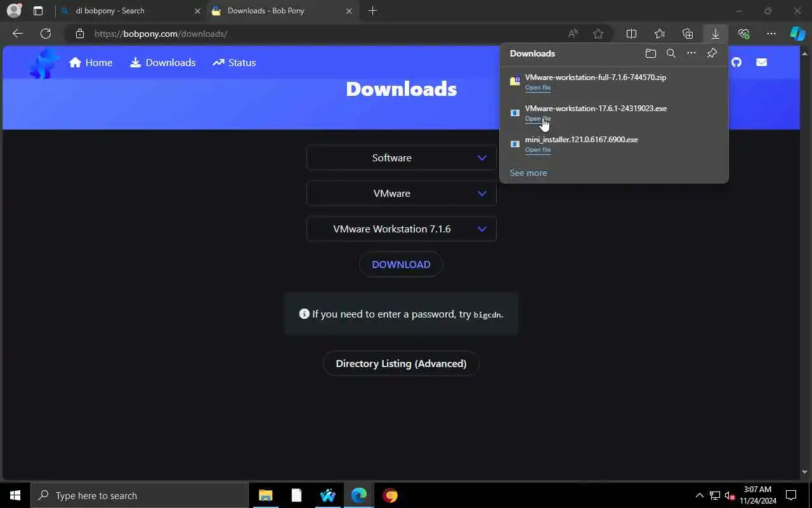Open downloads folder icon in Downloads panel

650,53
